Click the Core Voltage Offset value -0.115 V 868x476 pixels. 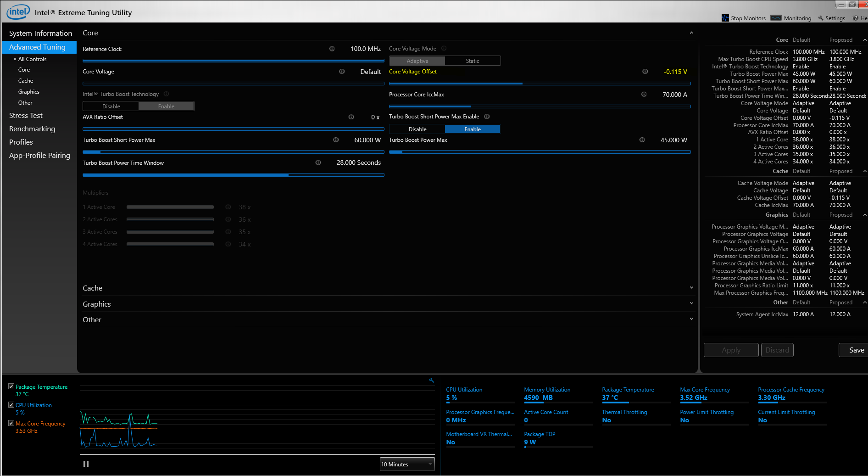675,72
